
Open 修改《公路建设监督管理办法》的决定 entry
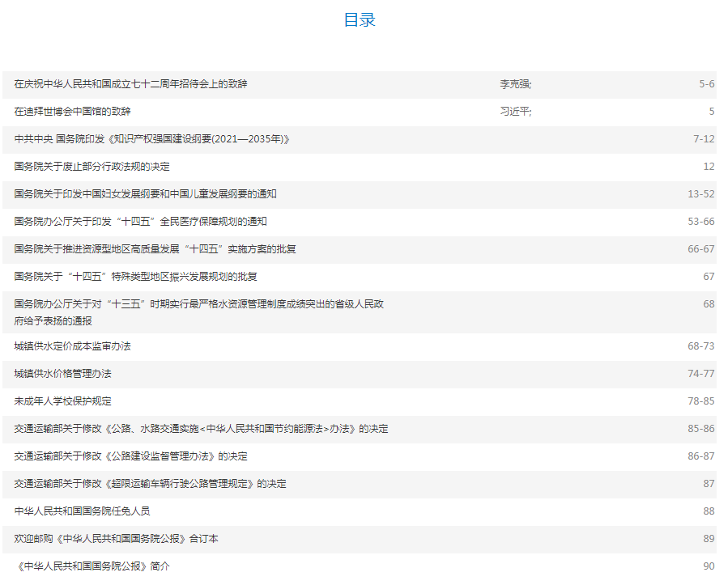point(130,456)
